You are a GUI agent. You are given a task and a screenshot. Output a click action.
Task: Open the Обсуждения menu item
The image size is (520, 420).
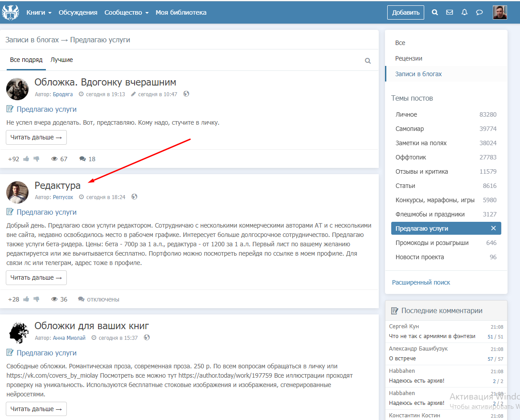click(x=78, y=12)
